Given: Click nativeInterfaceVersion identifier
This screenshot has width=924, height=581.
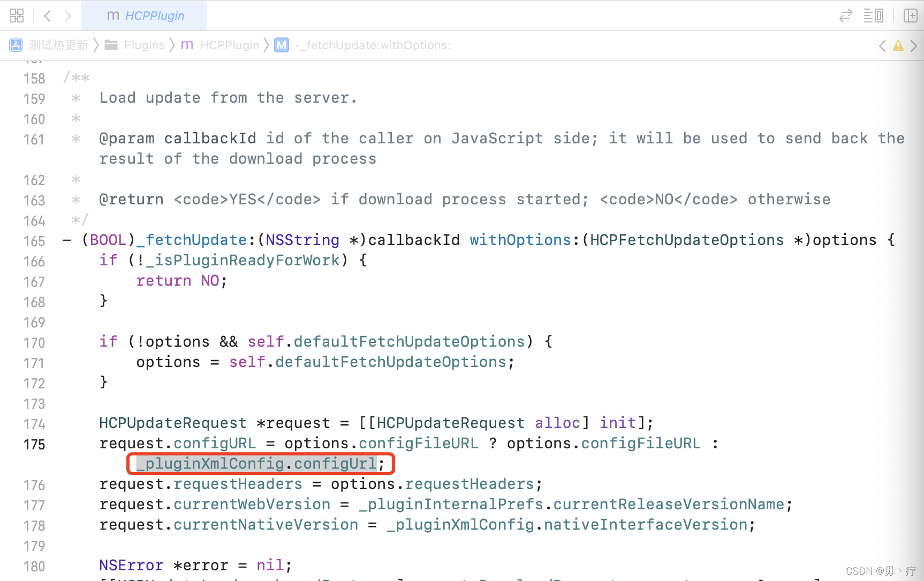Looking at the screenshot, I should [x=646, y=524].
